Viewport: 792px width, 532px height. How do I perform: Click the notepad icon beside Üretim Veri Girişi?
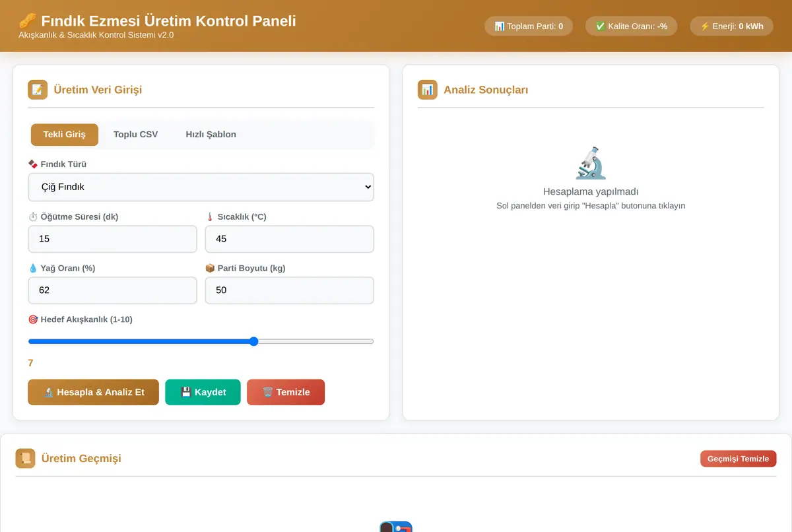point(38,90)
